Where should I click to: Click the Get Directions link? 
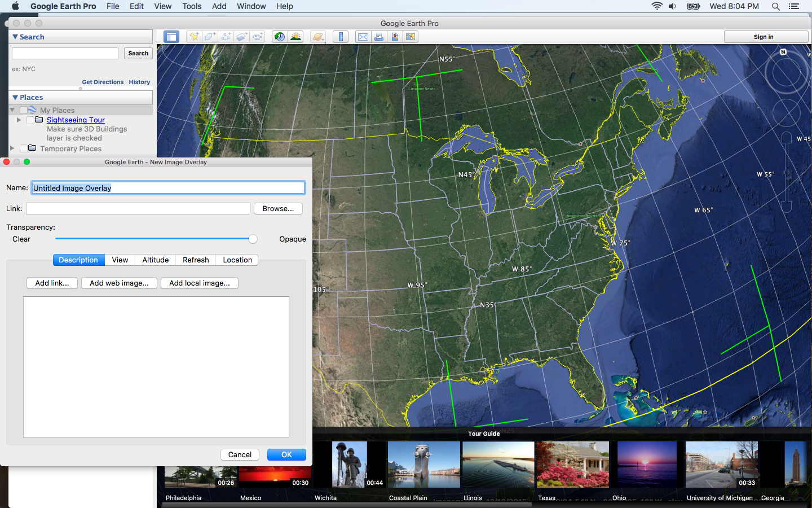point(103,82)
